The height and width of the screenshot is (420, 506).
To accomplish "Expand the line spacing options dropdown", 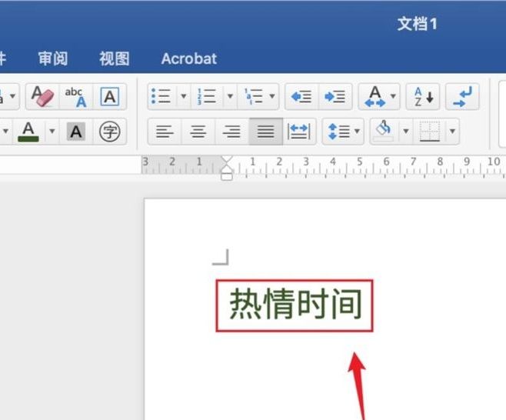I will click(358, 132).
